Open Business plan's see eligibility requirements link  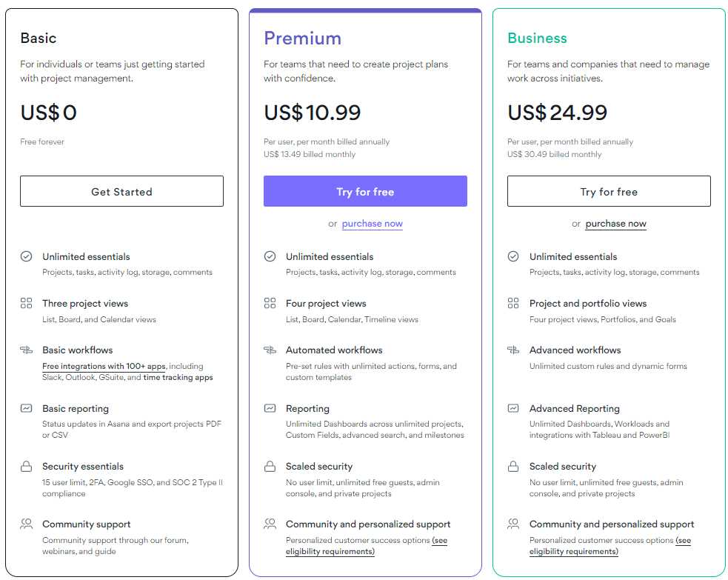click(x=610, y=546)
